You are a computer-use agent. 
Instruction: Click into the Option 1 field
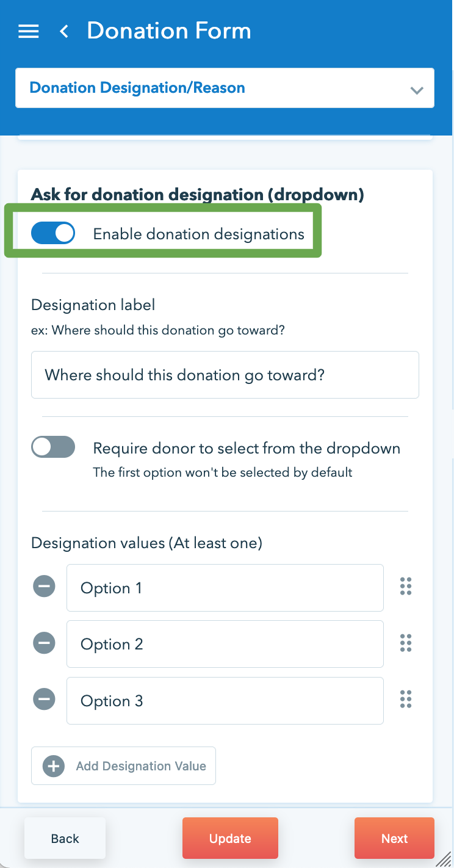tap(225, 588)
